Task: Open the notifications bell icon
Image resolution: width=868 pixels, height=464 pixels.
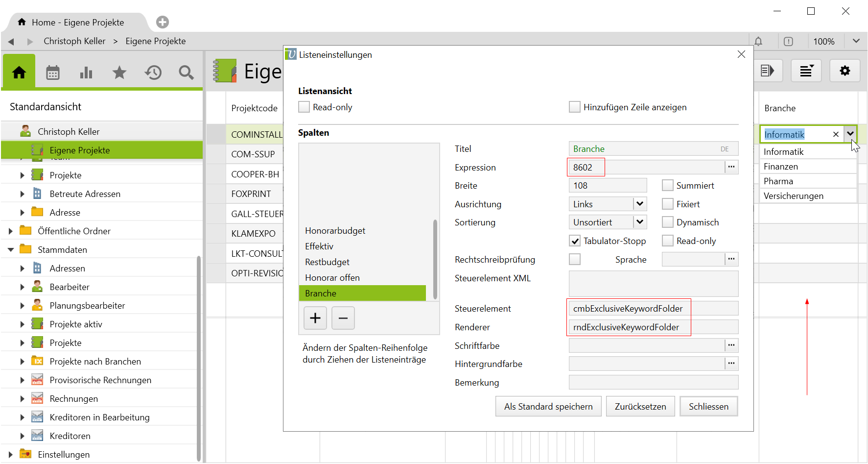Action: click(x=758, y=42)
